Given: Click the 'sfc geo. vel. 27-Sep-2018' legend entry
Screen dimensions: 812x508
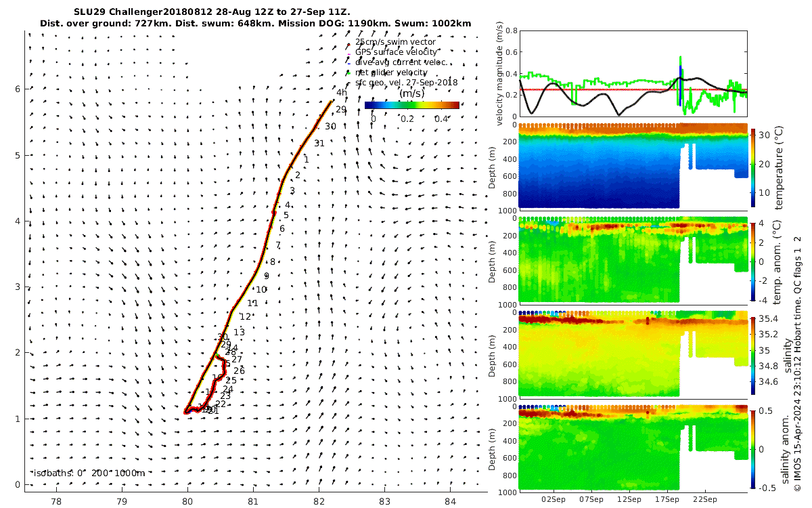Looking at the screenshot, I should (406, 83).
